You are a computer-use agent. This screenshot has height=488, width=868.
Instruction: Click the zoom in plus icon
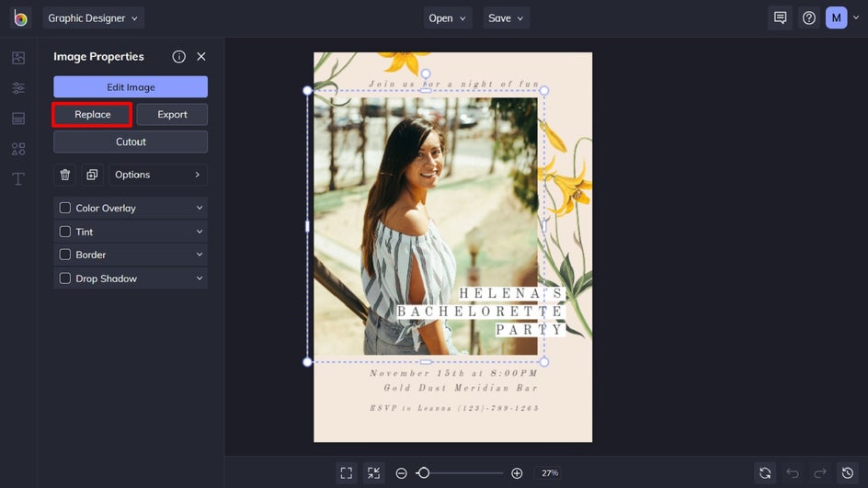click(517, 473)
